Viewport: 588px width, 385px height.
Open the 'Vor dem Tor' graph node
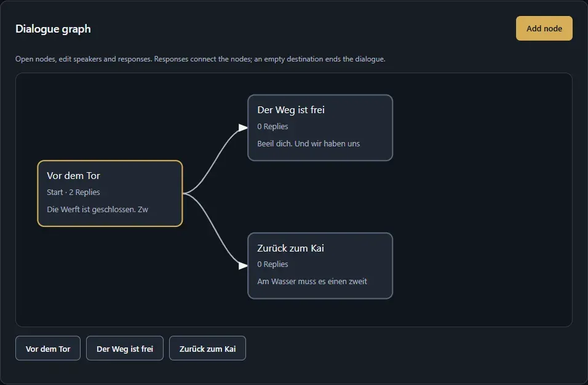point(110,194)
